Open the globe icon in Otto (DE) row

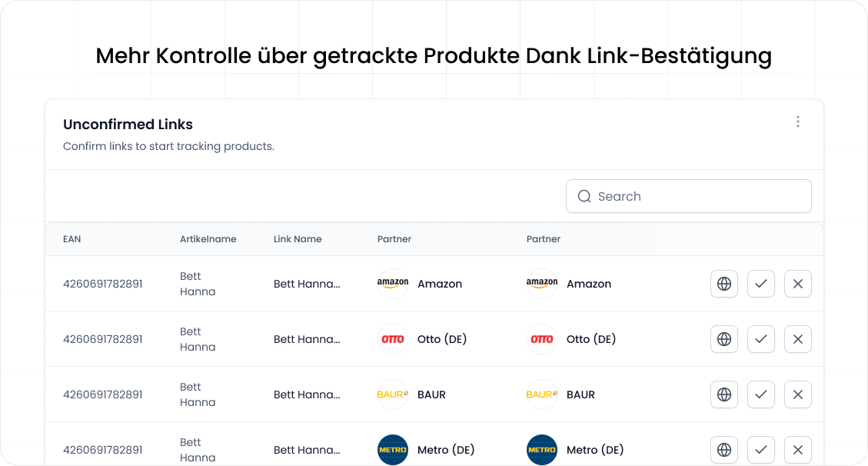724,339
